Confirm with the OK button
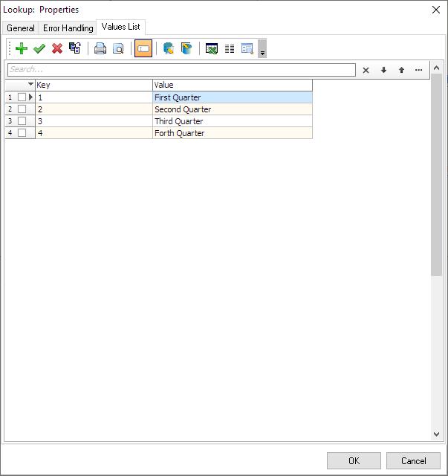This screenshot has height=476, width=448. [x=354, y=461]
